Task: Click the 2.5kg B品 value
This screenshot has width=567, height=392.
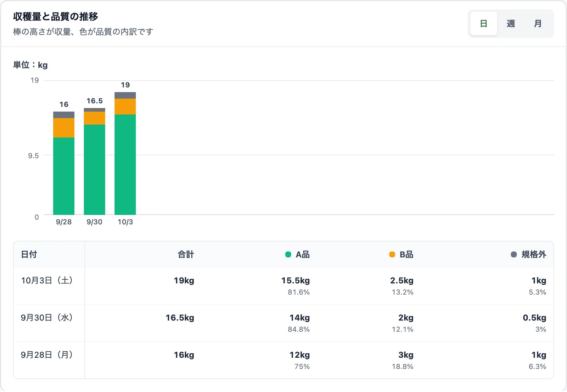Action: click(x=402, y=281)
